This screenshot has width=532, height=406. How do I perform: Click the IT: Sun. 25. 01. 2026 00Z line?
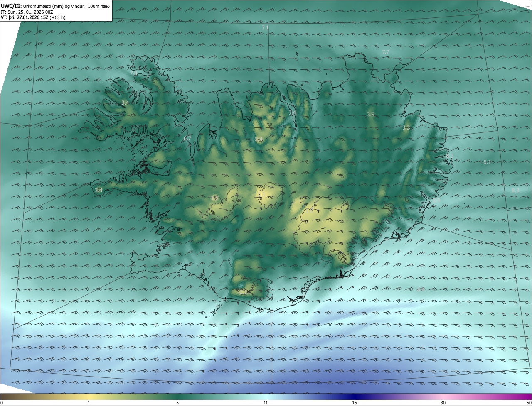click(27, 12)
